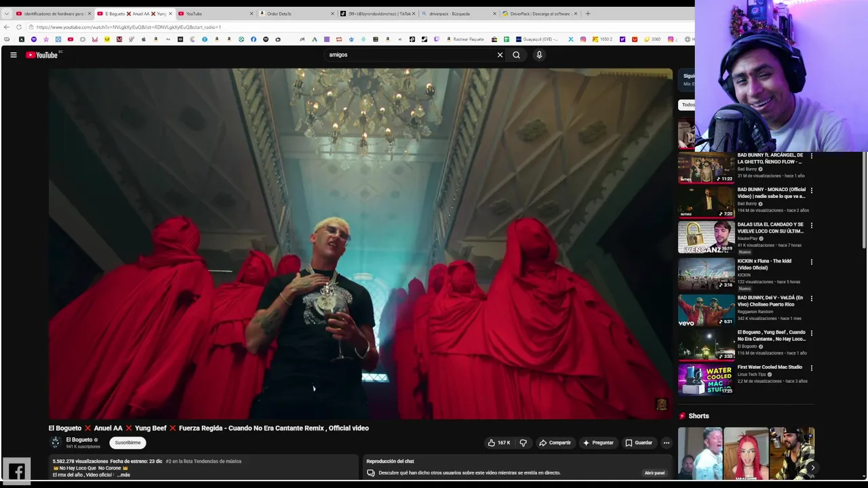This screenshot has height=488, width=868.
Task: Clear the search box with the X
Action: (500, 55)
